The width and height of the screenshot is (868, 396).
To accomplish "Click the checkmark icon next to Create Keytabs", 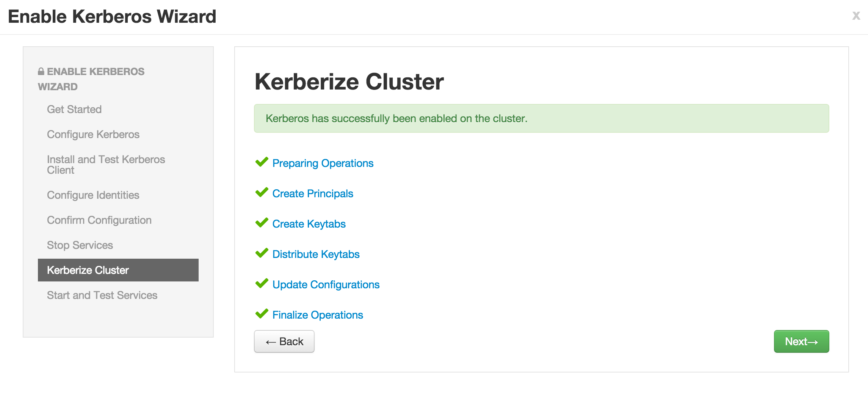I will (x=262, y=223).
